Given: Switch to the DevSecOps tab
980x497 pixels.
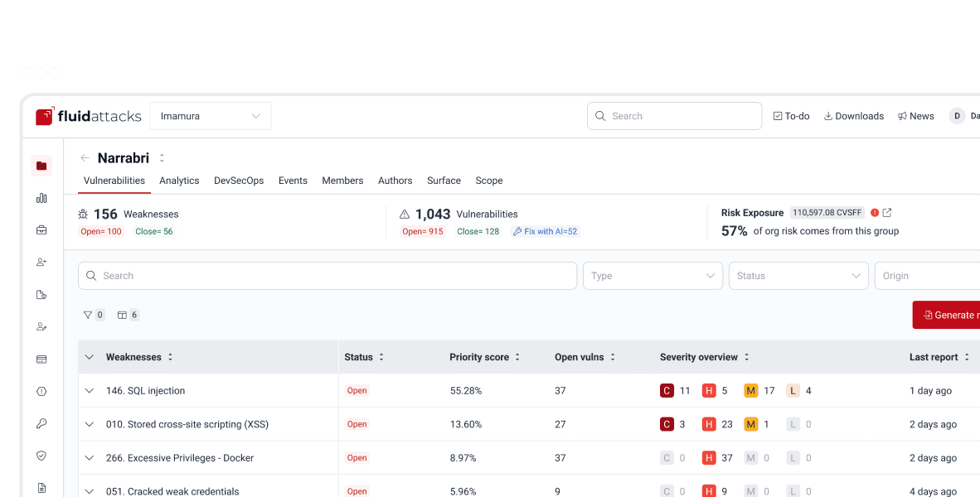Looking at the screenshot, I should pyautogui.click(x=239, y=181).
